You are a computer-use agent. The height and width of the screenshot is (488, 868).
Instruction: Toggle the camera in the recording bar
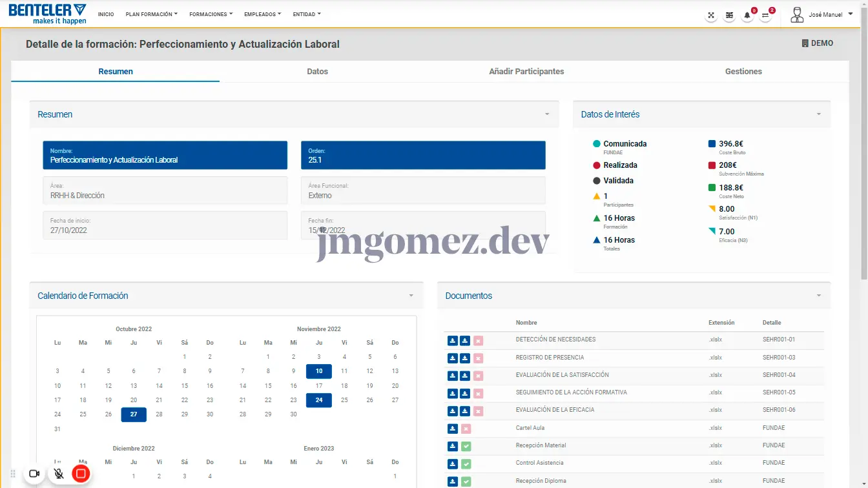coord(35,474)
